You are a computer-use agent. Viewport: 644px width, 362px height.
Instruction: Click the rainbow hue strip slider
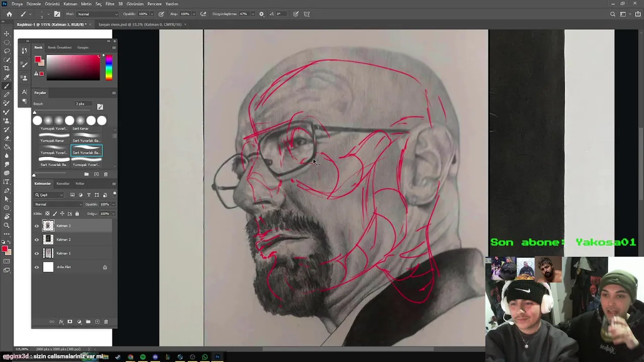pos(109,67)
